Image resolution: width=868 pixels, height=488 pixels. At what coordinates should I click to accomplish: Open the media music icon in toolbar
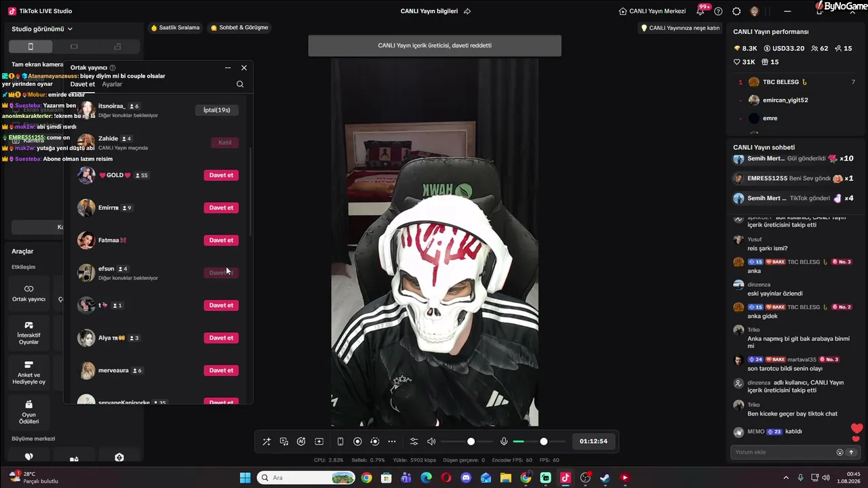click(x=284, y=441)
